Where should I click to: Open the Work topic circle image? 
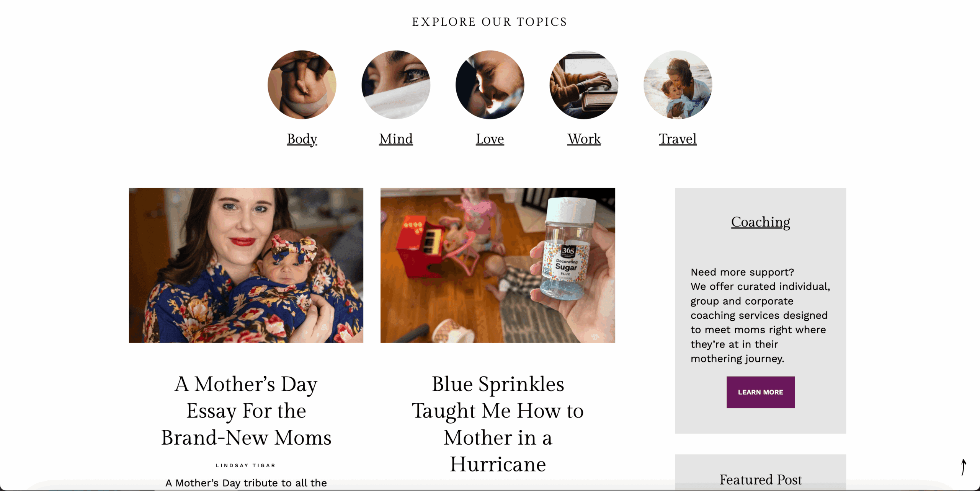584,85
